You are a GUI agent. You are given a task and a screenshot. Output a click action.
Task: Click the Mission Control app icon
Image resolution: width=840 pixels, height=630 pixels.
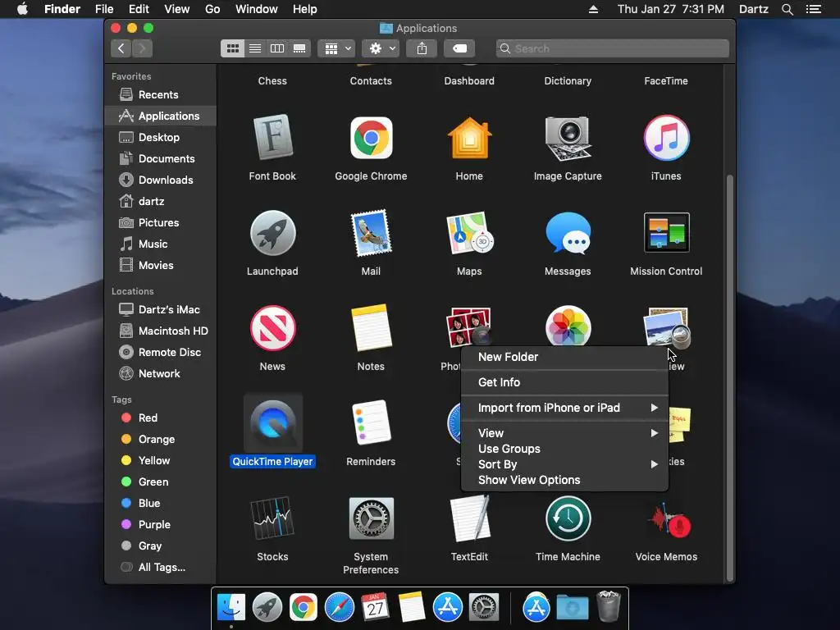tap(666, 233)
